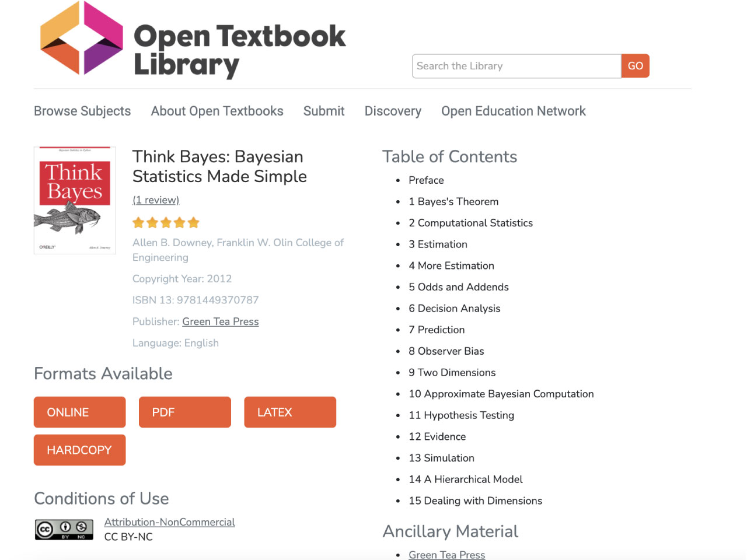Open the Open Education Network link

point(514,111)
